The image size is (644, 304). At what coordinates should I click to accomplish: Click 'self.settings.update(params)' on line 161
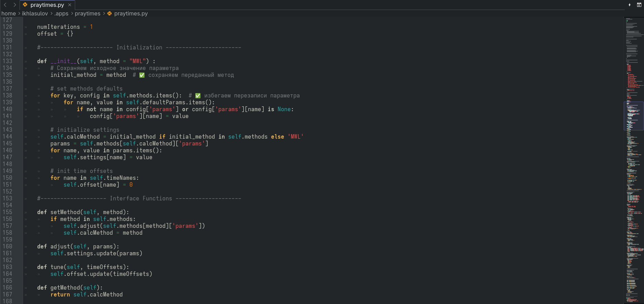click(96, 253)
